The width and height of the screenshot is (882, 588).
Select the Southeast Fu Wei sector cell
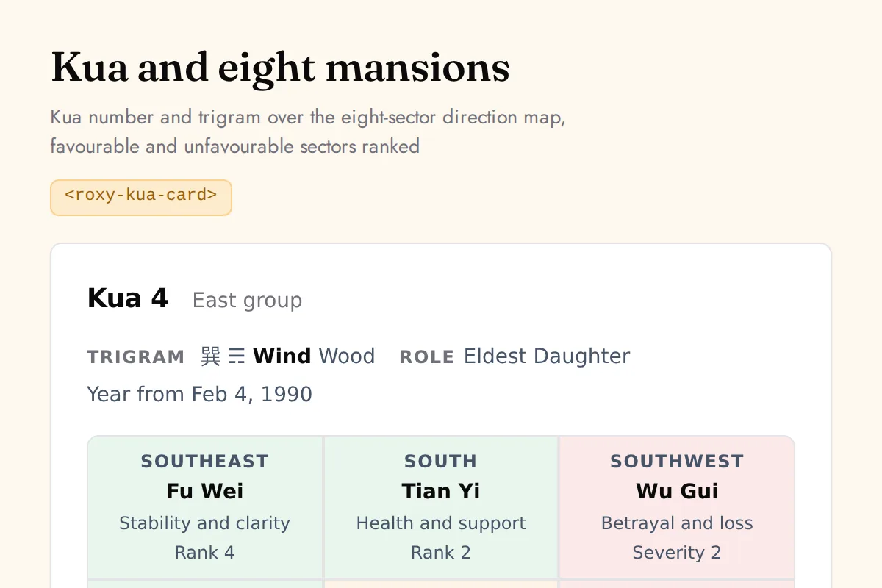point(205,507)
